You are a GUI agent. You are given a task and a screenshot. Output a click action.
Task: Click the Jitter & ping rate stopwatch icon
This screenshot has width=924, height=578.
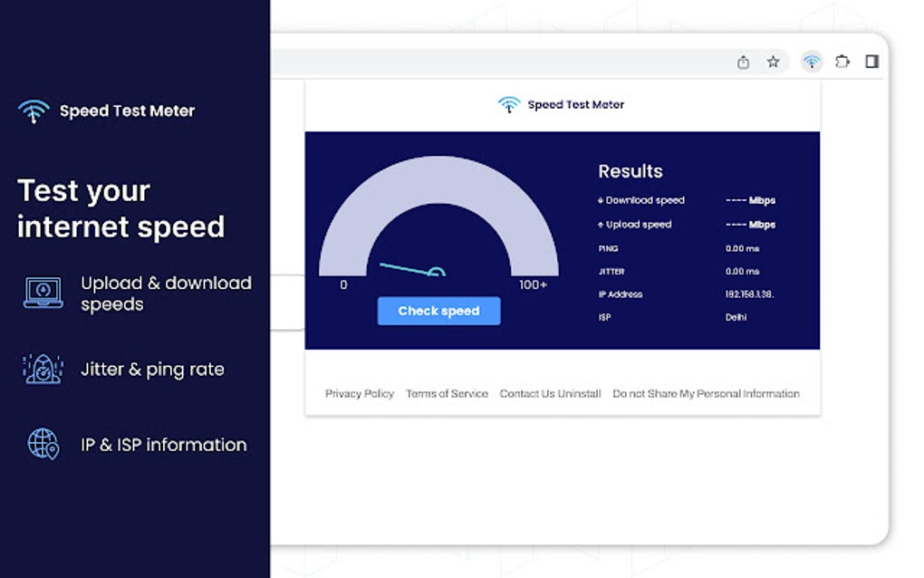[x=40, y=369]
